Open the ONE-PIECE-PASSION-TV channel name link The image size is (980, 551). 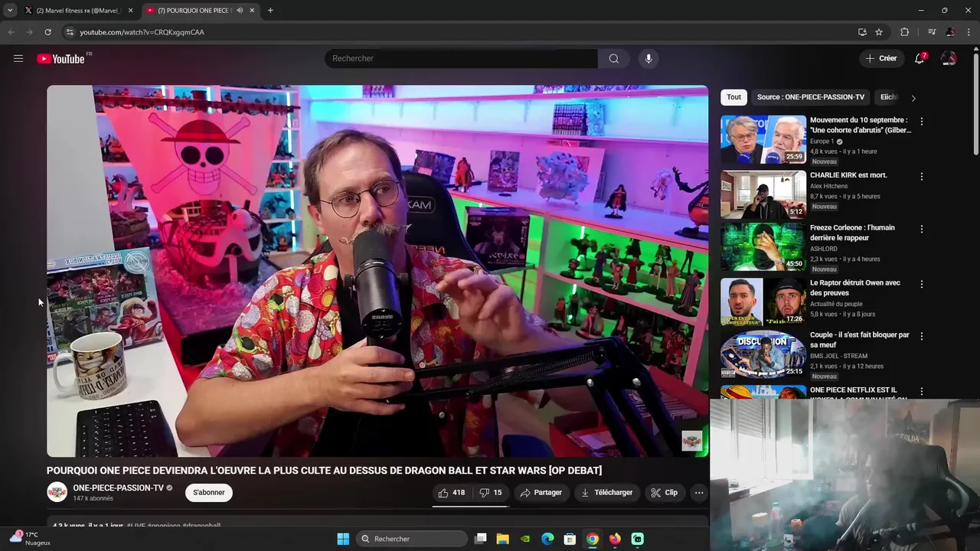pos(119,488)
